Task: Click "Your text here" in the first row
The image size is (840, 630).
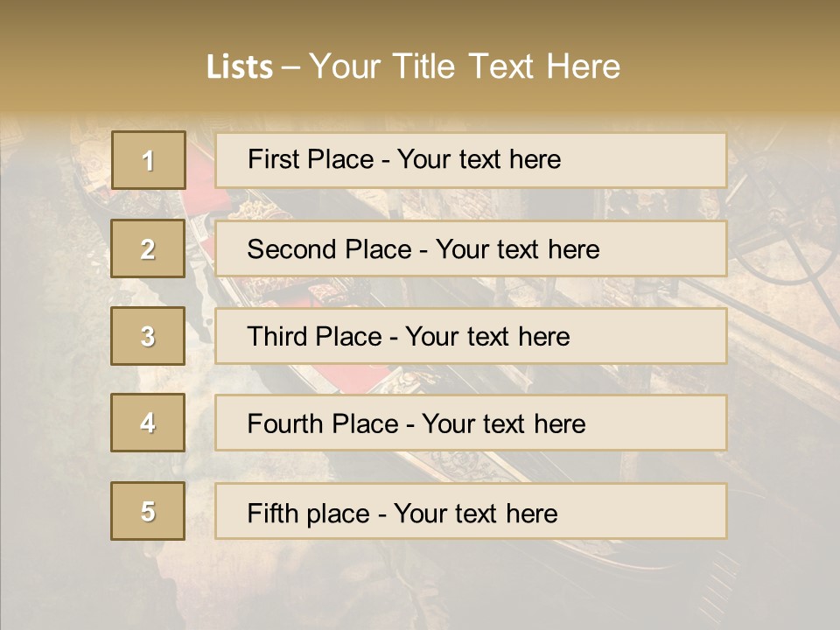Action: click(479, 159)
